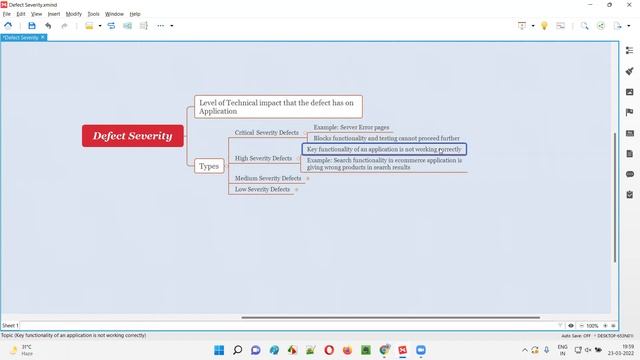Select 'Key functionality of an application' subtopic

click(x=384, y=149)
